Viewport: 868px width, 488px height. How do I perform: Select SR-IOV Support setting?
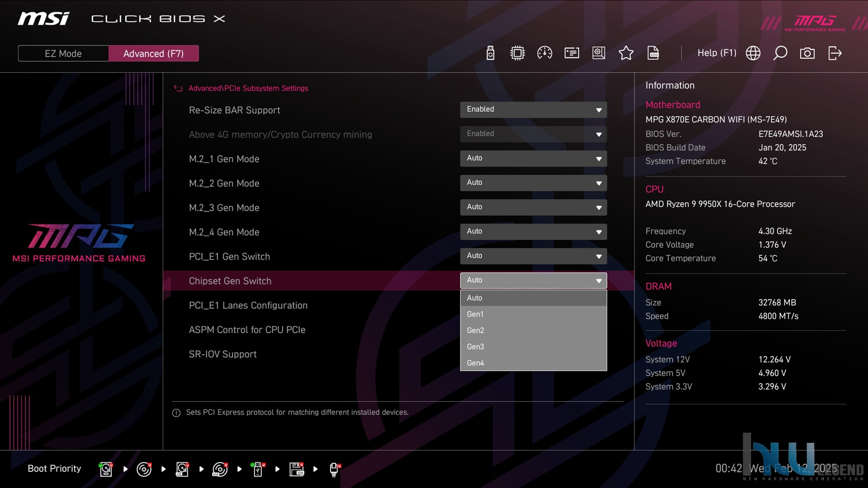(x=223, y=354)
